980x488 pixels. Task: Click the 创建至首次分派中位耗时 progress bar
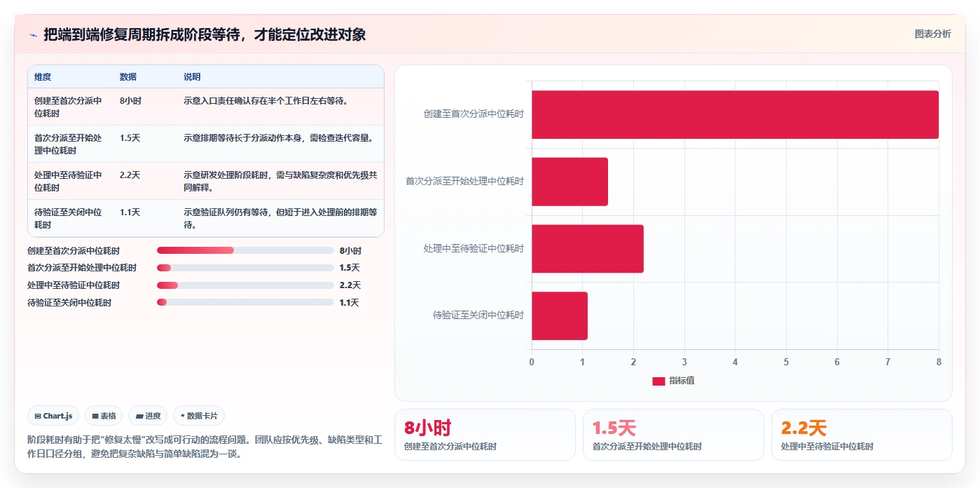245,250
